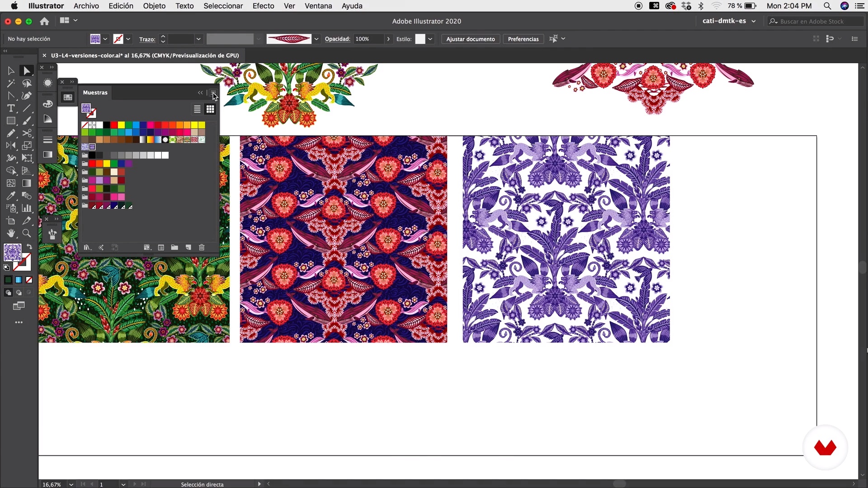Select the Lasso tool
The width and height of the screenshot is (868, 488).
pyautogui.click(x=27, y=84)
